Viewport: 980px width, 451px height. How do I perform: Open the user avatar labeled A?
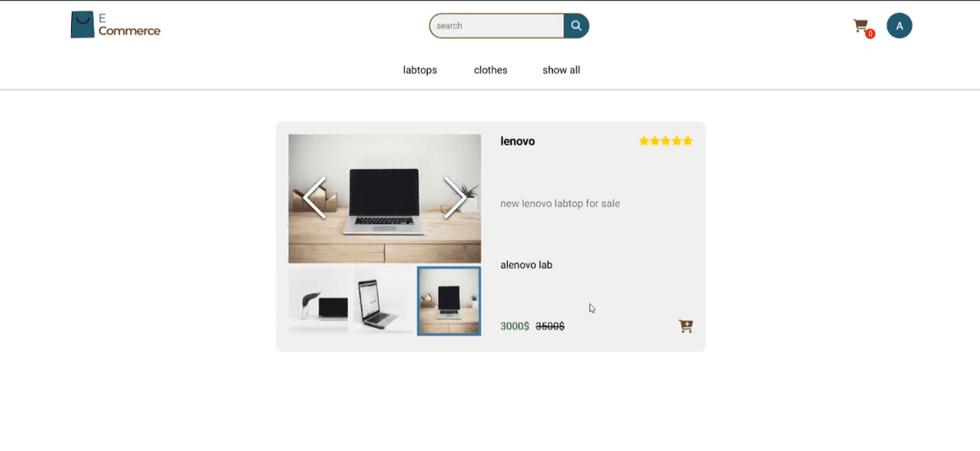point(899,25)
